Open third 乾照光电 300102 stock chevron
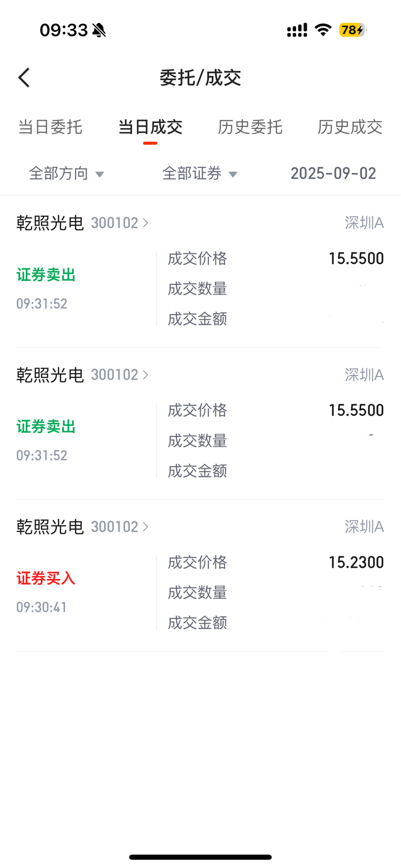Screen dimensions: 401x868 [145, 527]
